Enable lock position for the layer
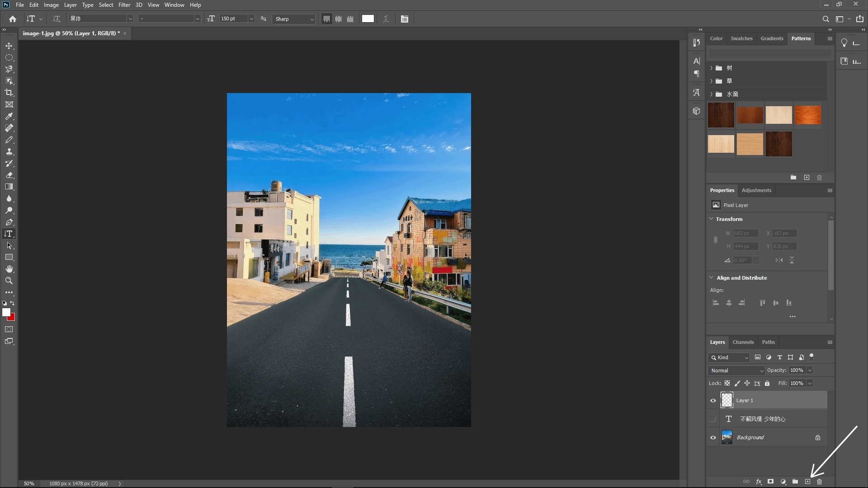 (x=747, y=383)
